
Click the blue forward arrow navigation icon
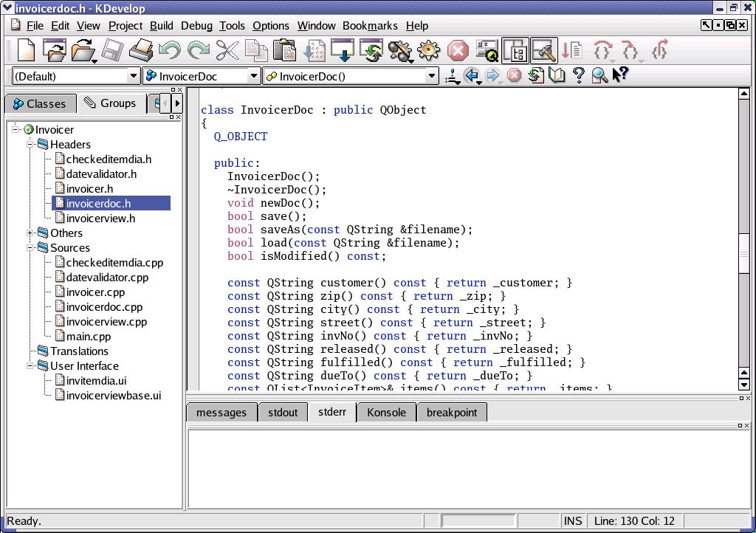coord(492,75)
